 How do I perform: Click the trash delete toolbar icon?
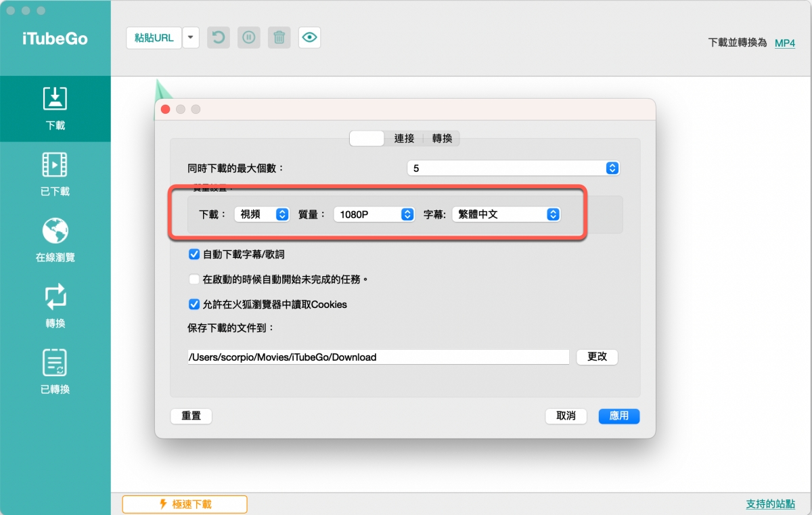(x=279, y=37)
